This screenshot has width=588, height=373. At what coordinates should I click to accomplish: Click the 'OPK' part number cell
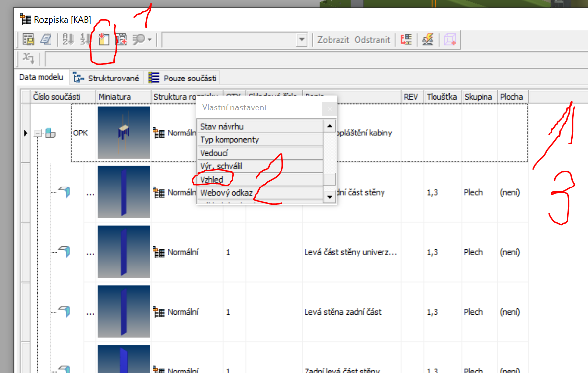(x=80, y=133)
